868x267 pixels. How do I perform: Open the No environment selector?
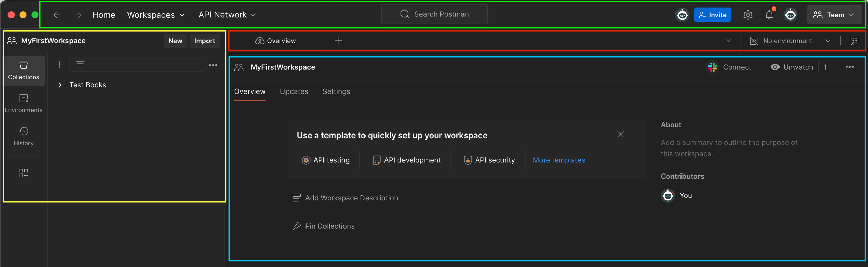790,41
